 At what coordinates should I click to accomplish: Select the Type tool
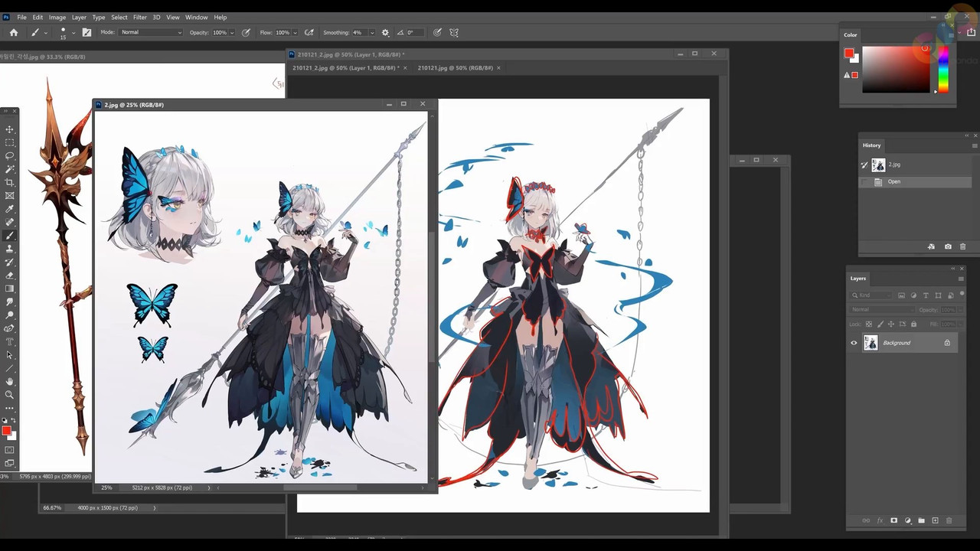click(x=9, y=341)
